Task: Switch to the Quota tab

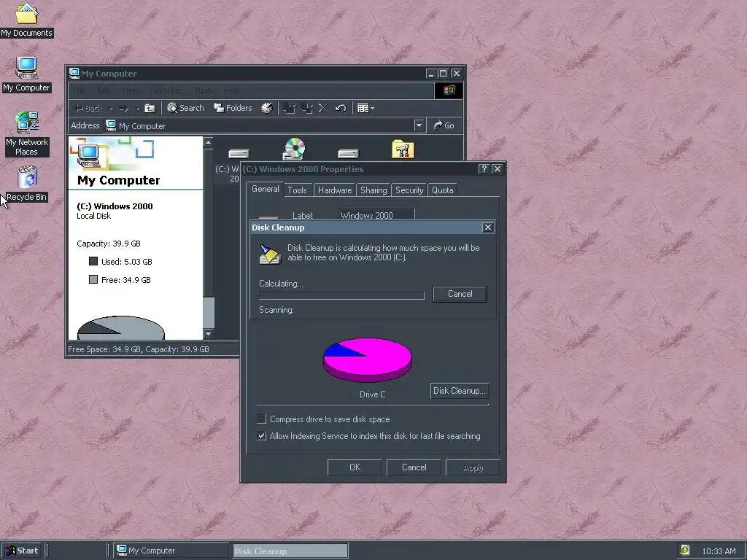Action: pyautogui.click(x=443, y=190)
